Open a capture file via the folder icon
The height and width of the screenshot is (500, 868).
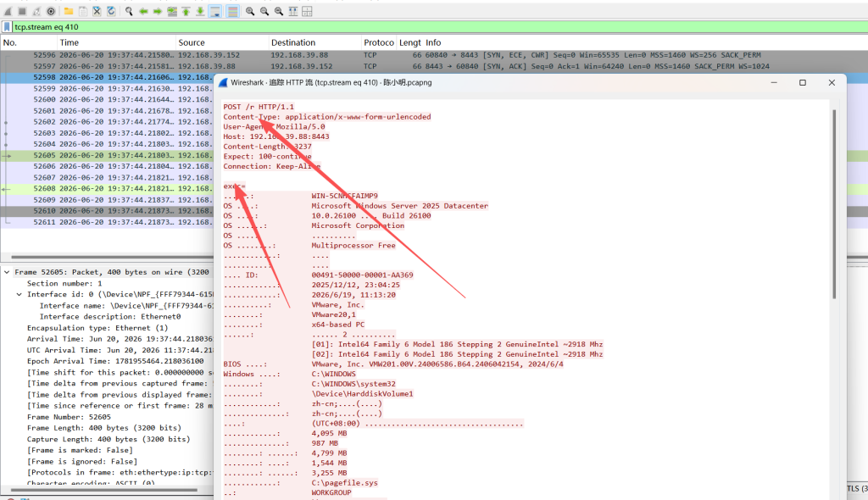coord(69,11)
